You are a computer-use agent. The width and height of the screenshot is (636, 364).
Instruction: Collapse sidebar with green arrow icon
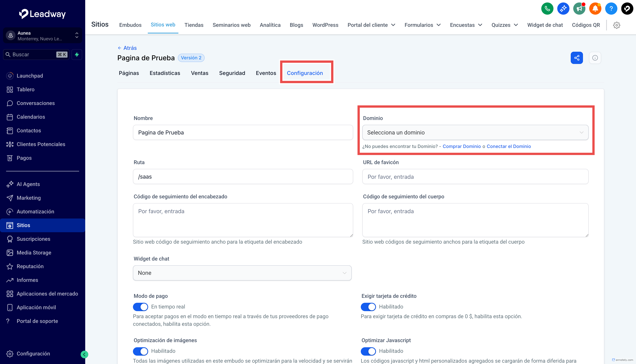(x=84, y=354)
